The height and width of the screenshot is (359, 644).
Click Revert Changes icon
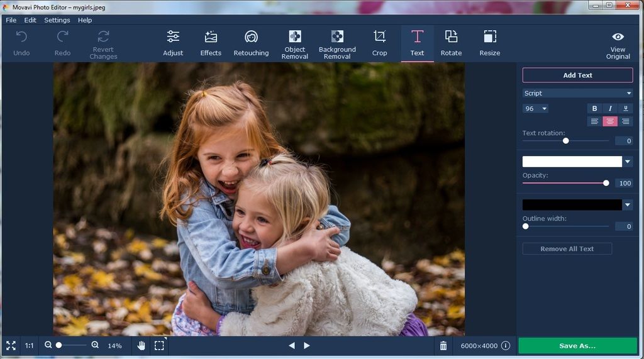coord(104,36)
